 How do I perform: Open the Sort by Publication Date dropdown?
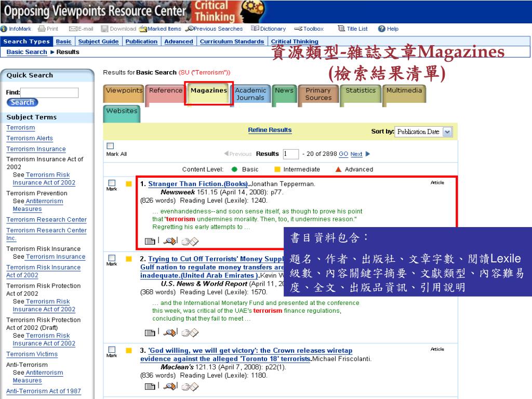(423, 132)
